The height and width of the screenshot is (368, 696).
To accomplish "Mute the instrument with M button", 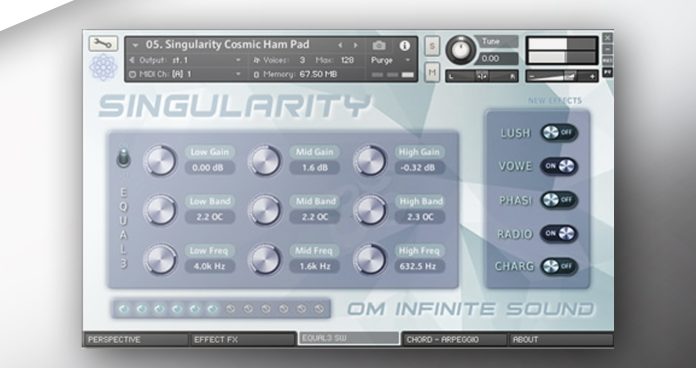I will click(x=432, y=71).
